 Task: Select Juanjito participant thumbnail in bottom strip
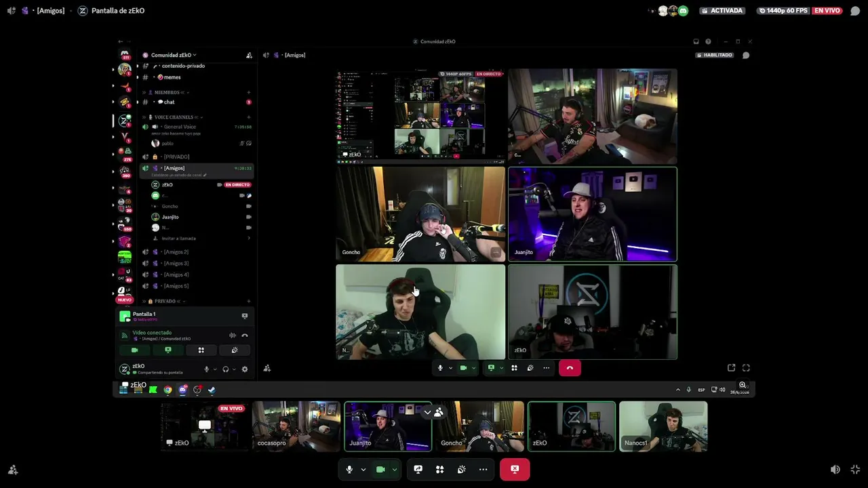tap(388, 426)
